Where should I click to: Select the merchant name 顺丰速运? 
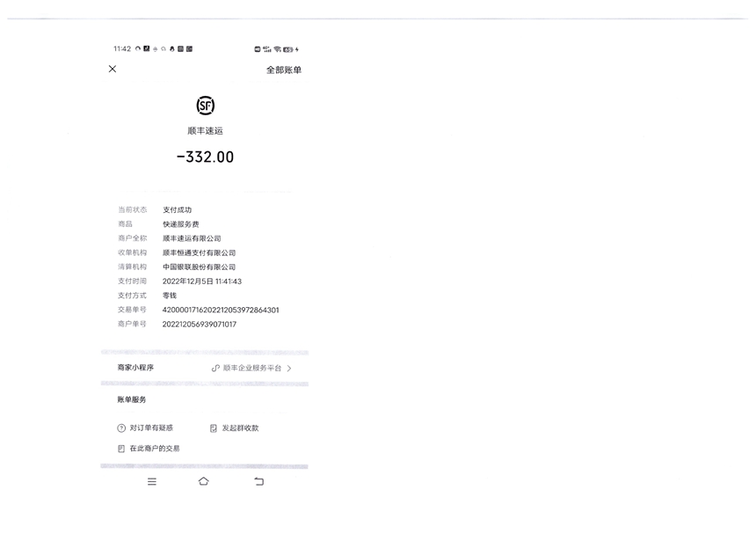click(x=206, y=131)
